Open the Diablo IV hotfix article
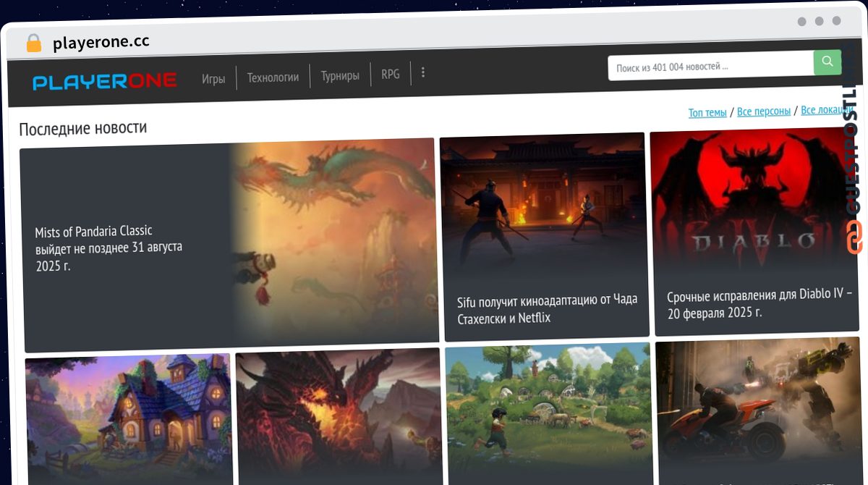The width and height of the screenshot is (868, 485). [759, 303]
